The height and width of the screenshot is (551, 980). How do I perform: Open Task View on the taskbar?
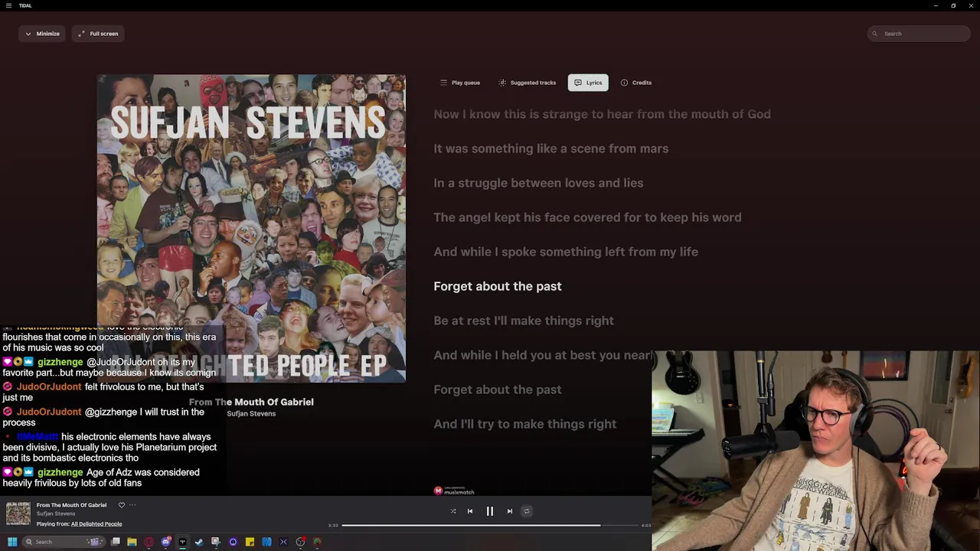pos(116,542)
